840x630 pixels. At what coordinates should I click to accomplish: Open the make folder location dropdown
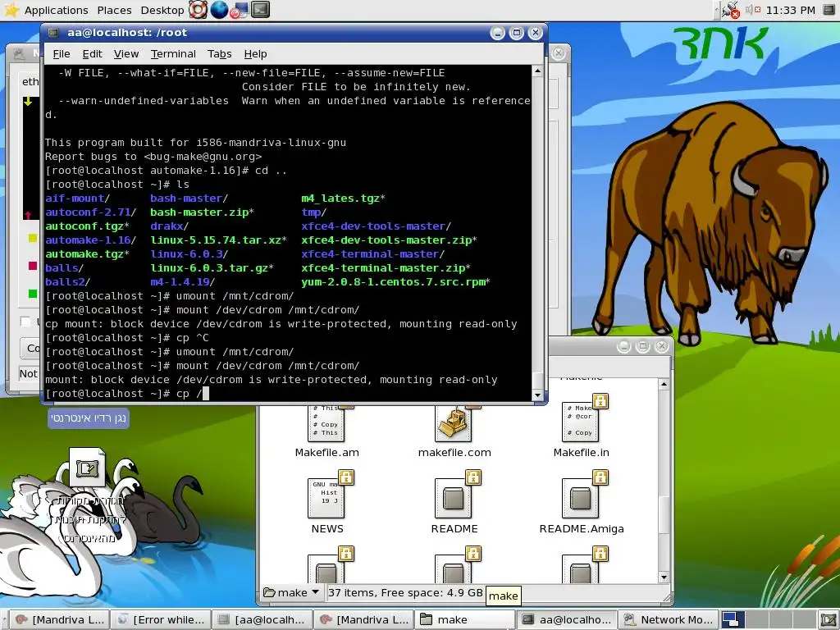tap(292, 592)
